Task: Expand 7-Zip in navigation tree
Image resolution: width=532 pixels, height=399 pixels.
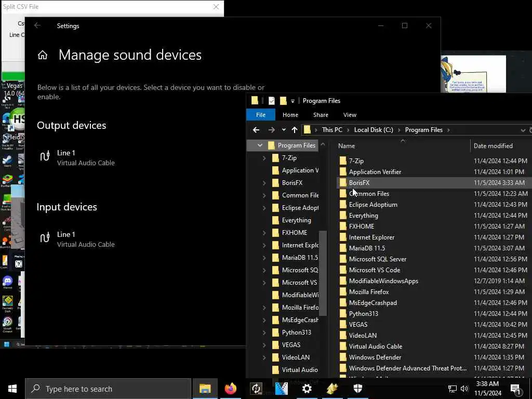Action: [264, 158]
